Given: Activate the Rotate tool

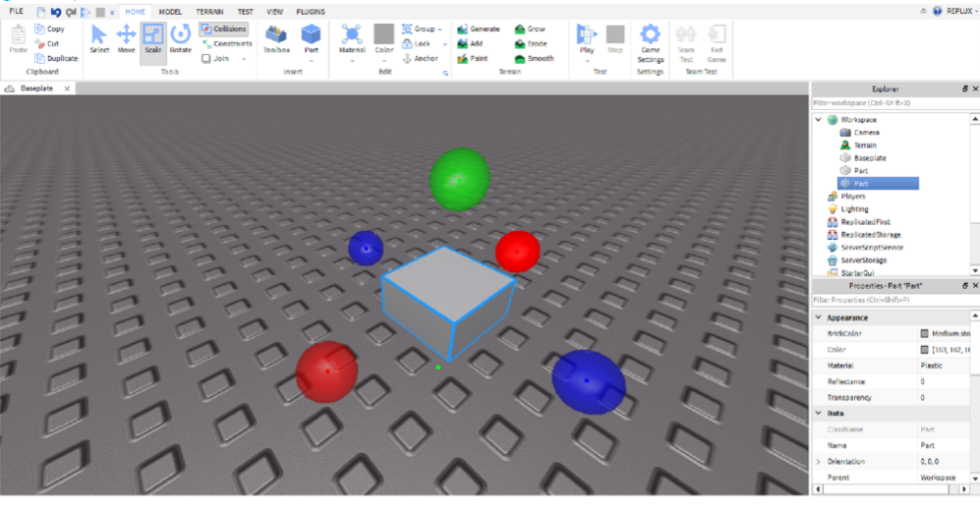Looking at the screenshot, I should coord(180,39).
